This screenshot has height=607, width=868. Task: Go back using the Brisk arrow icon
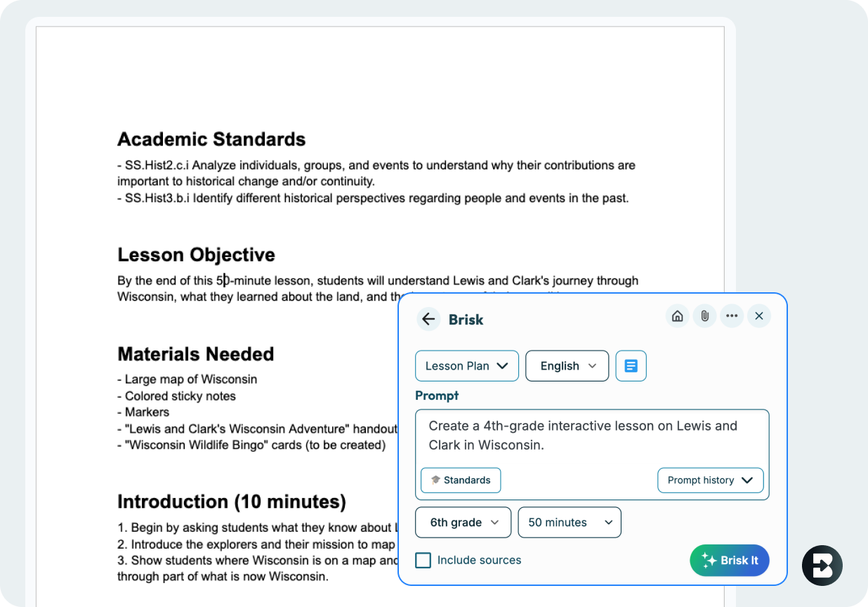coord(428,319)
